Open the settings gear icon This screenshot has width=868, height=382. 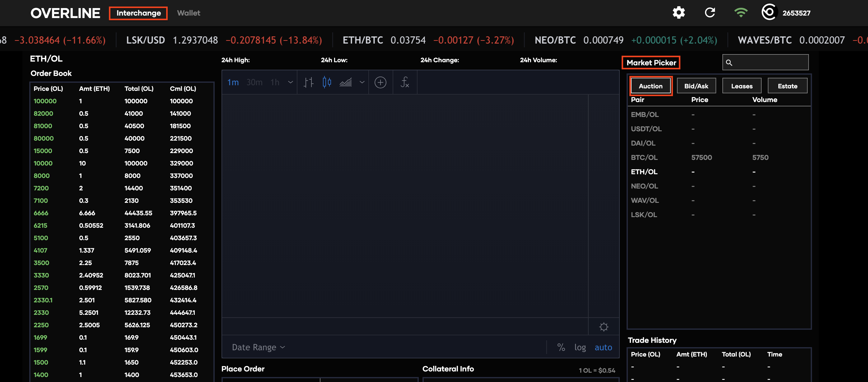679,13
